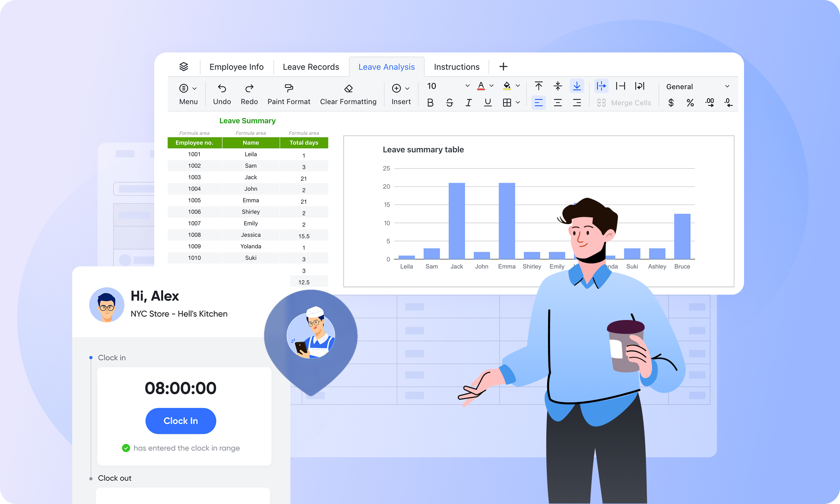The image size is (840, 504).
Task: Align cell content to the top
Action: pyautogui.click(x=539, y=86)
